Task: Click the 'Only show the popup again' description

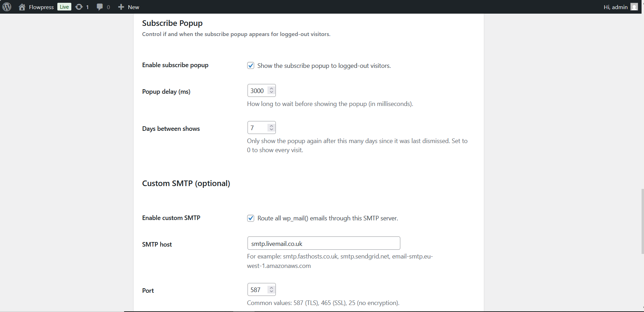Action: point(357,146)
